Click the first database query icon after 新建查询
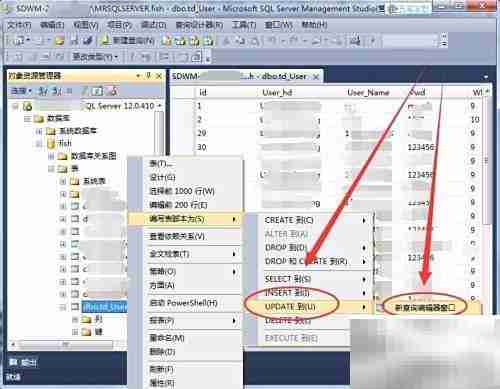The height and width of the screenshot is (389, 500). coord(166,41)
